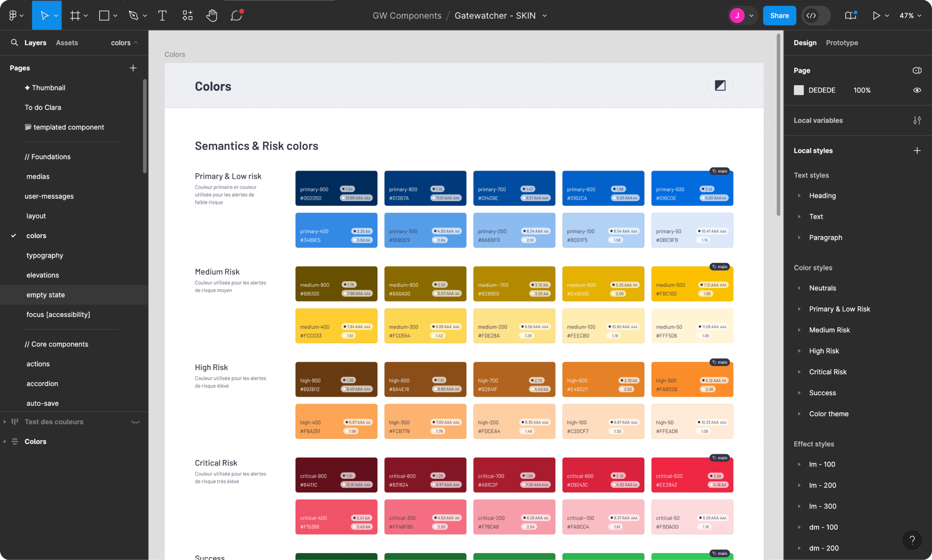
Task: Open the Comments tool
Action: (236, 15)
